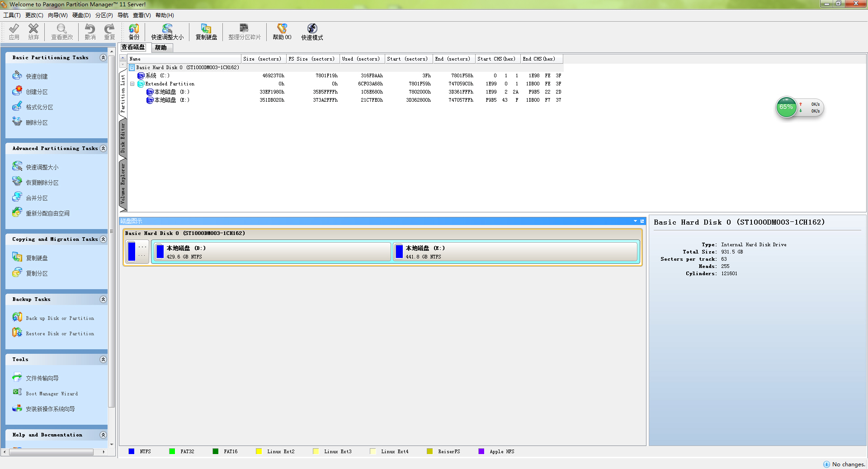Viewport: 868px width, 469px height.
Task: Select the small C: block in disk map
Action: click(x=137, y=252)
